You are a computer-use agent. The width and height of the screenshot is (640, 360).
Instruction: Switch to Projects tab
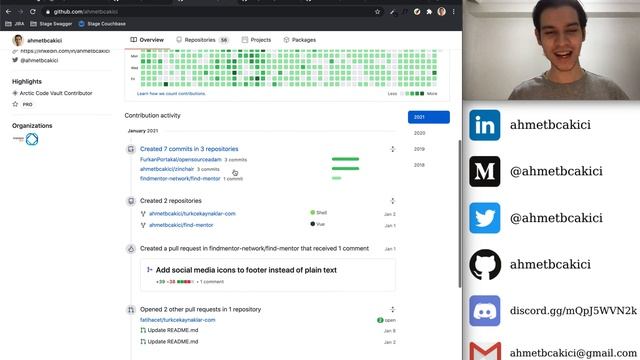coord(256,40)
